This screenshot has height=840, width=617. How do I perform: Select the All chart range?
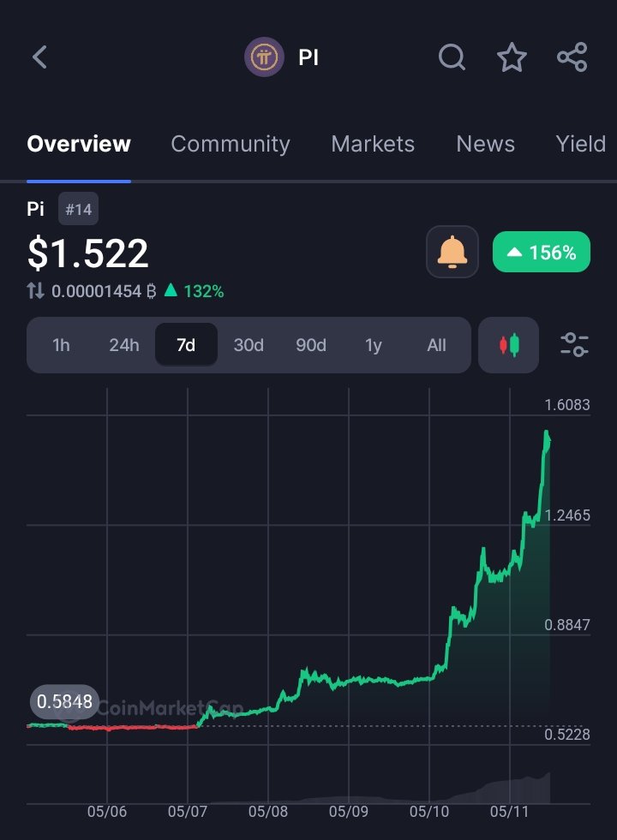tap(436, 345)
